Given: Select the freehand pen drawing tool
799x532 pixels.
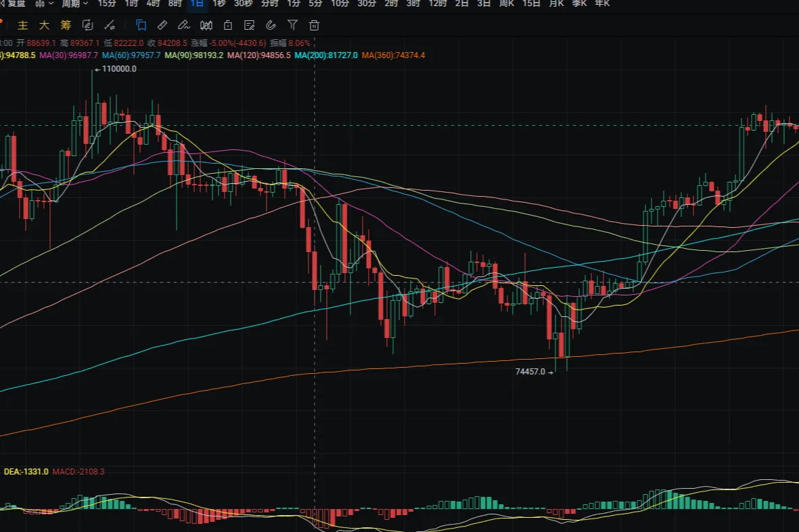Looking at the screenshot, I should [x=184, y=25].
